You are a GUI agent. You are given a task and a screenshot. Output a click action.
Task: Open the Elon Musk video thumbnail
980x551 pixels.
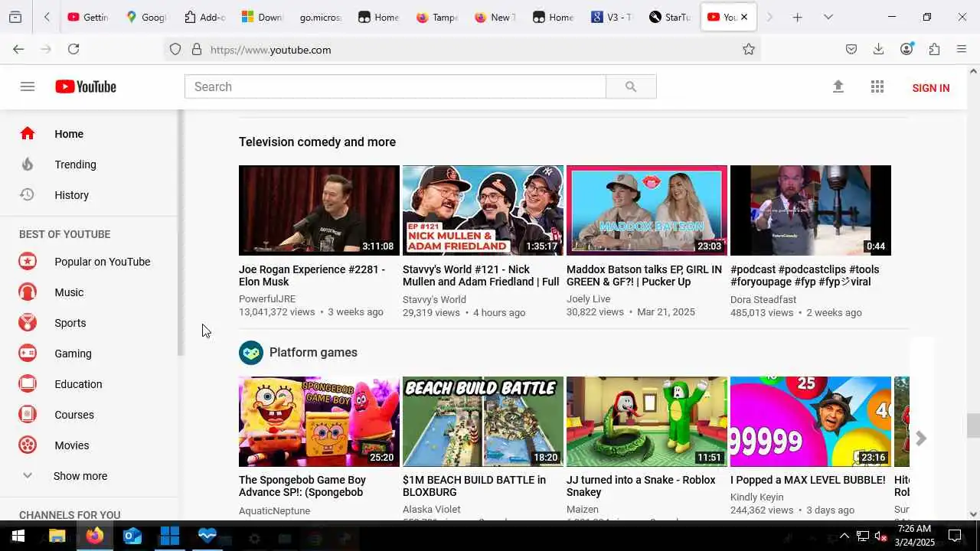tap(319, 210)
